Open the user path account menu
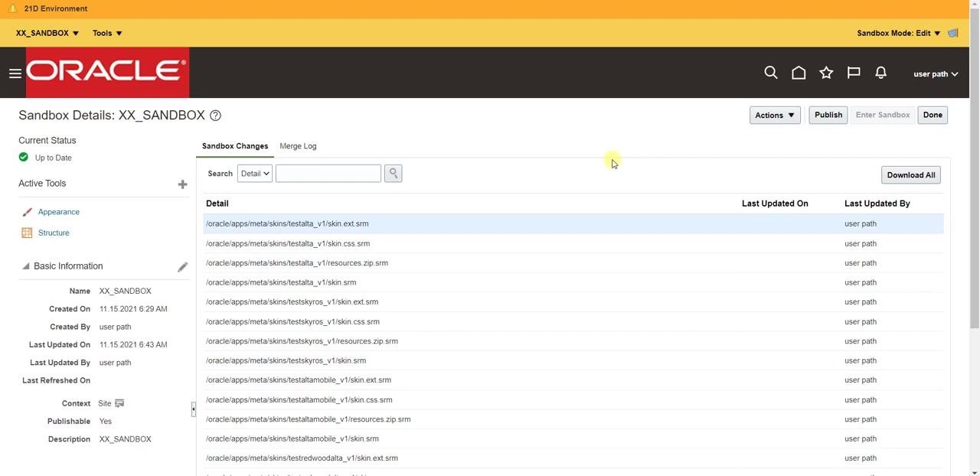980x476 pixels. 936,73
